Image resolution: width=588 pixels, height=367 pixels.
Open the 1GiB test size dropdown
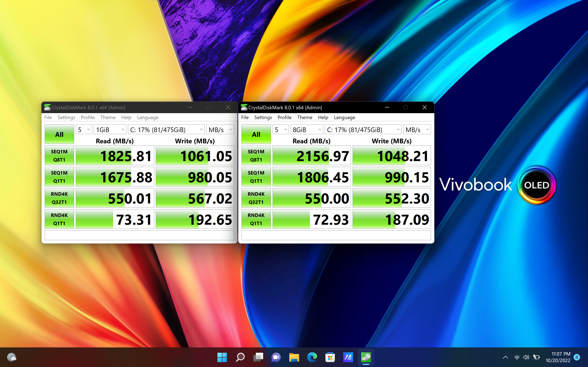[x=110, y=130]
